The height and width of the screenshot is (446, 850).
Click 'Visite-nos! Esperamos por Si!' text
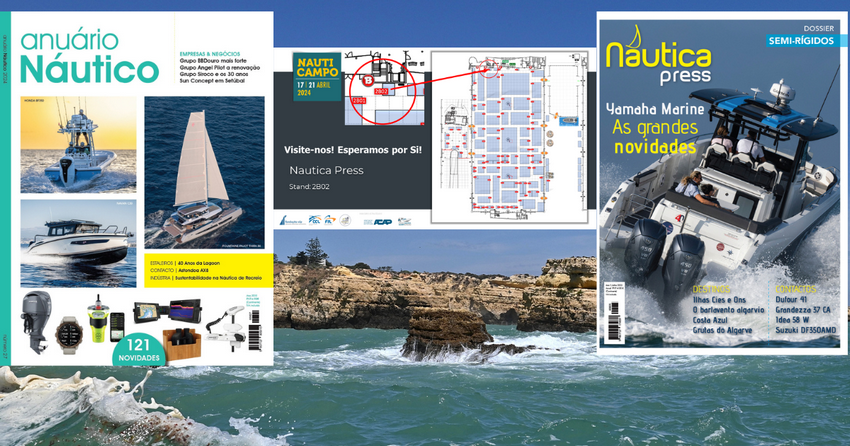pyautogui.click(x=353, y=150)
